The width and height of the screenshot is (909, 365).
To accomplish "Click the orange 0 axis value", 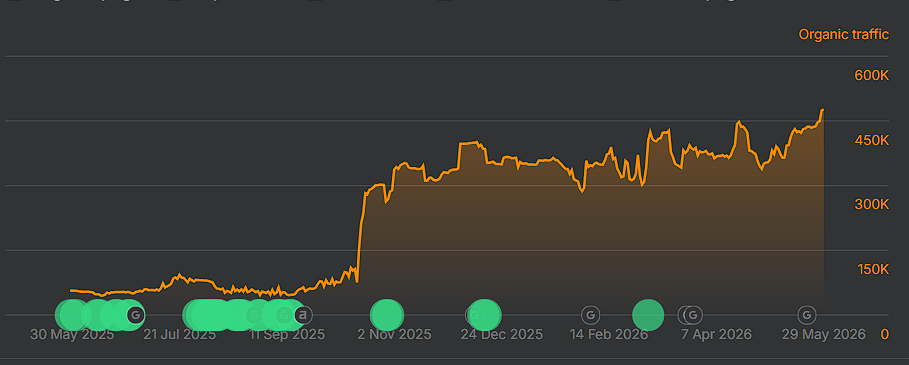I will pyautogui.click(x=885, y=334).
